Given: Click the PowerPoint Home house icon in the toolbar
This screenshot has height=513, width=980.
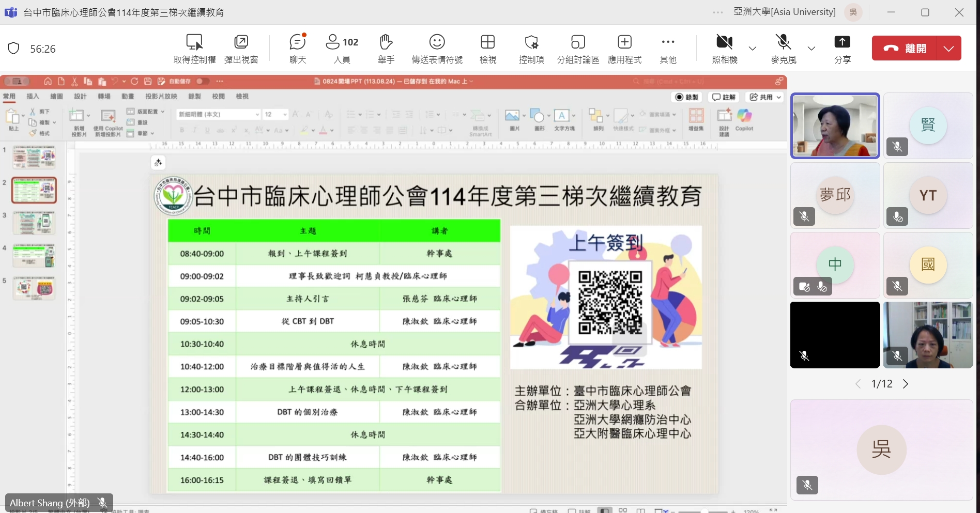Looking at the screenshot, I should [x=48, y=81].
